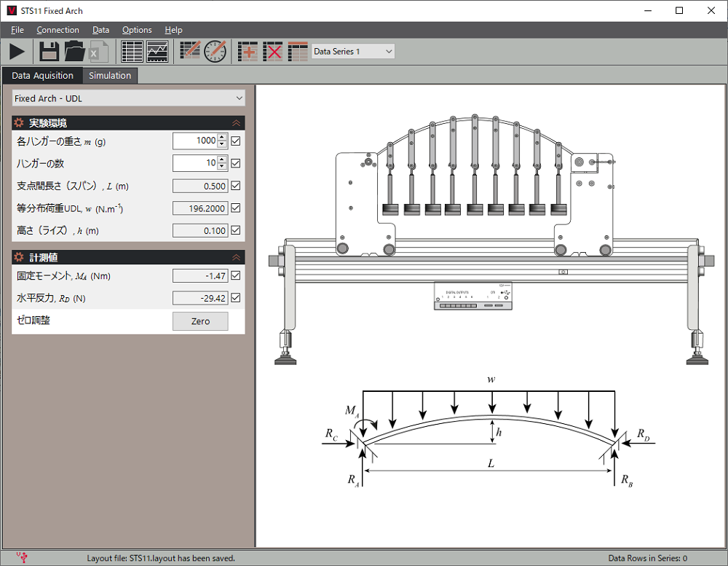This screenshot has width=728, height=566.
Task: Click the Zero button
Action: point(201,321)
